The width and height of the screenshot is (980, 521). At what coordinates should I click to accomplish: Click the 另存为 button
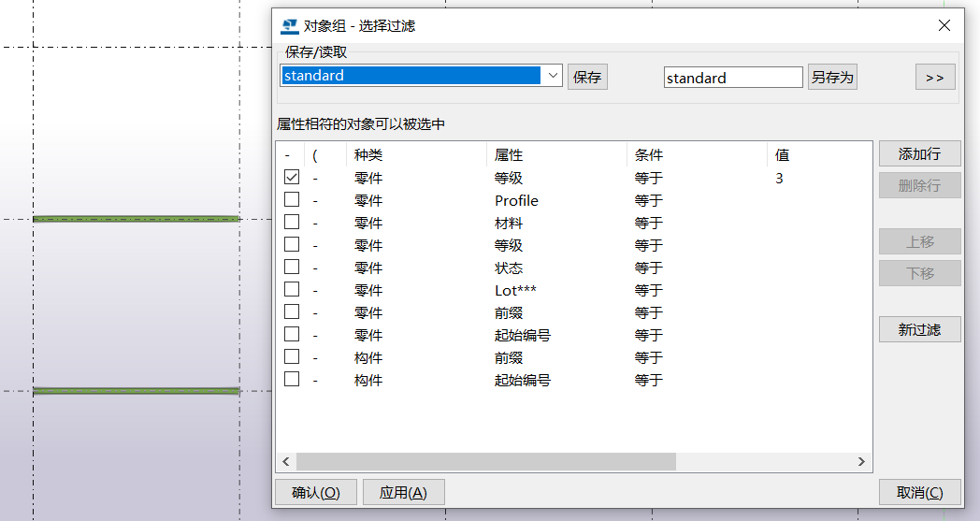(x=832, y=77)
